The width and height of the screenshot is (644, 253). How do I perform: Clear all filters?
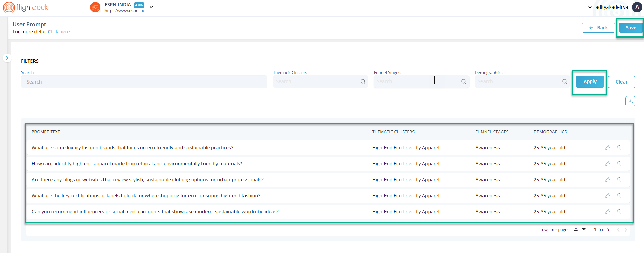coord(621,82)
